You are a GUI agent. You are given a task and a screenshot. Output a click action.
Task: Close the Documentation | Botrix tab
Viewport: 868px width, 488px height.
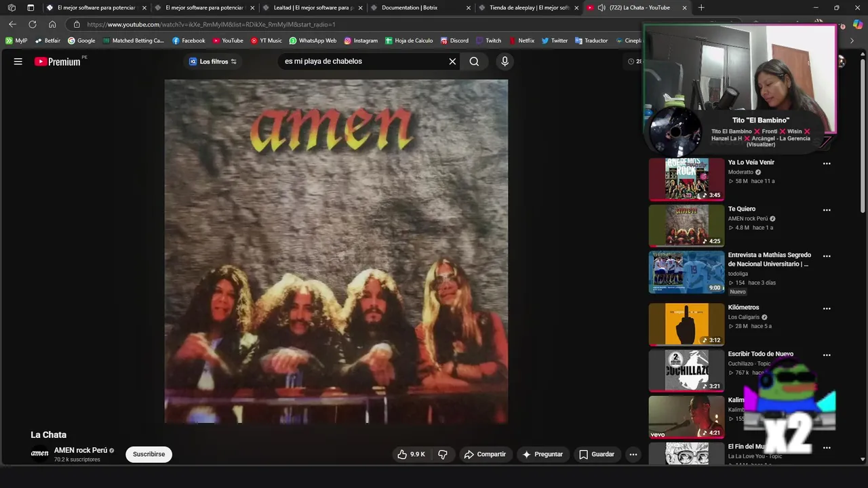click(469, 7)
